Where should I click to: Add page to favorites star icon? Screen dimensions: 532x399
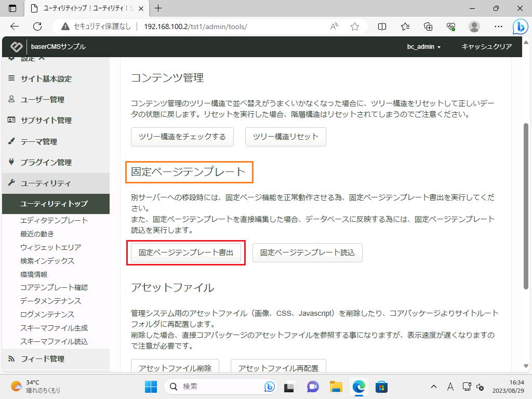355,26
